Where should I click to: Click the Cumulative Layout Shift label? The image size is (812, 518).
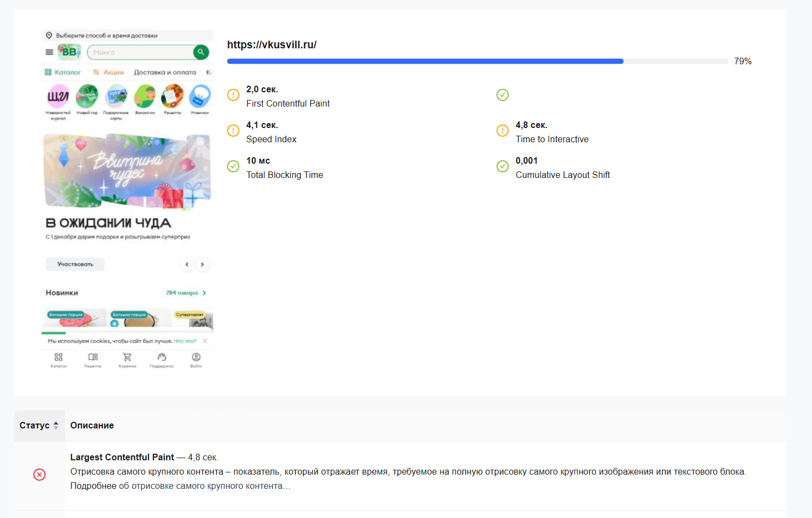(x=563, y=175)
